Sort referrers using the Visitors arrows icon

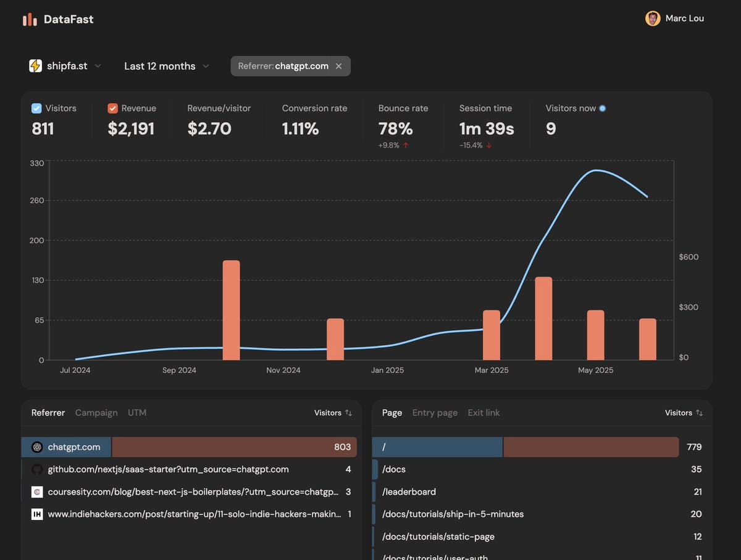348,413
